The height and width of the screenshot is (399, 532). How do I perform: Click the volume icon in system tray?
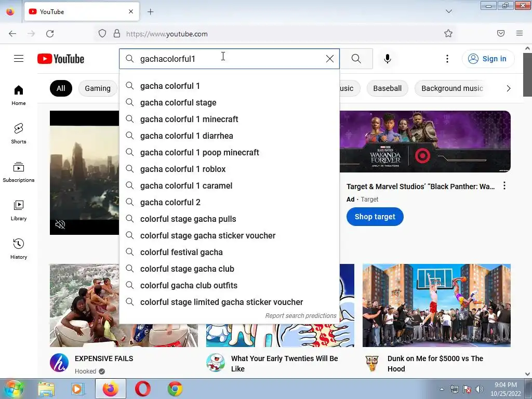point(480,389)
